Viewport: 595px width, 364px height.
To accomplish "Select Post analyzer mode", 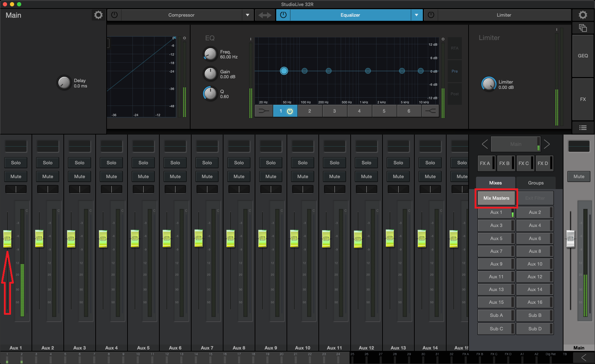I will (454, 94).
